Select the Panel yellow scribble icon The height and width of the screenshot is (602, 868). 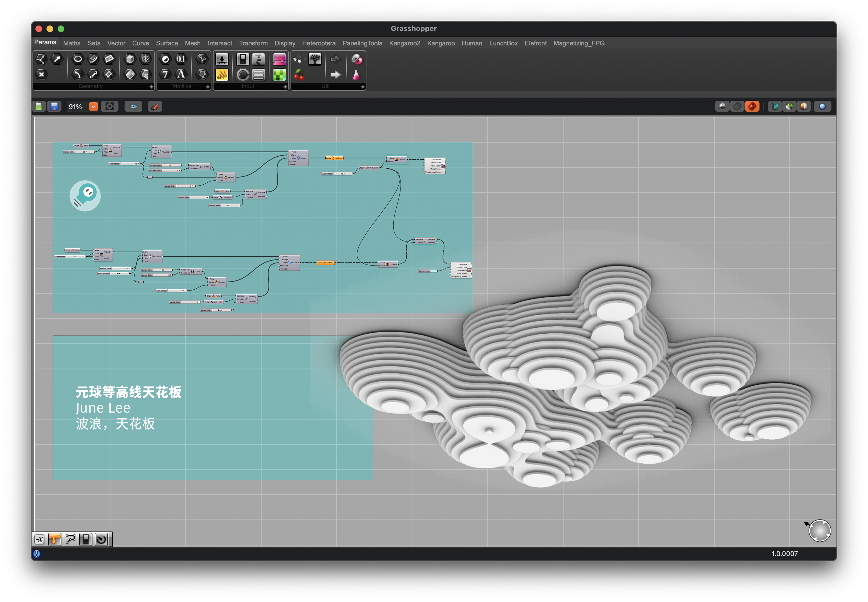coord(222,75)
